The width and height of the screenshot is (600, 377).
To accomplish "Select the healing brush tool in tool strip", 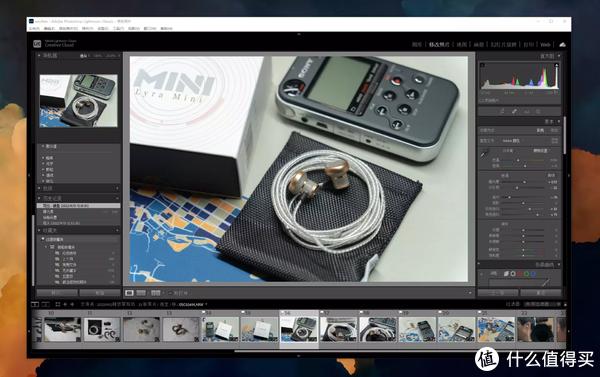I will click(x=514, y=111).
